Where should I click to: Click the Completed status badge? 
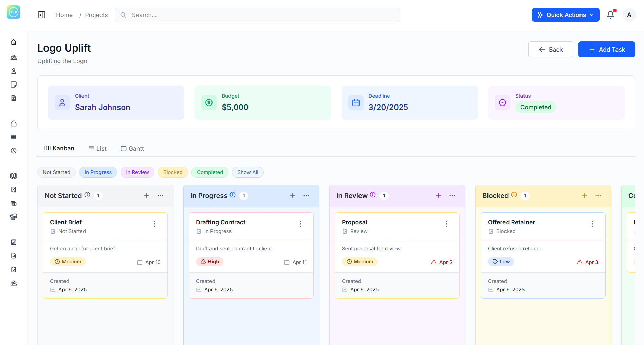point(536,107)
